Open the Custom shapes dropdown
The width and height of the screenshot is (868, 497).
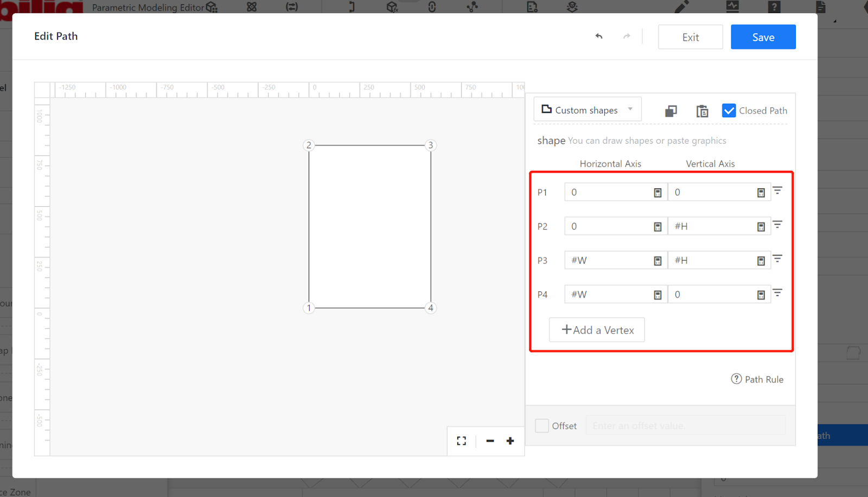point(588,110)
